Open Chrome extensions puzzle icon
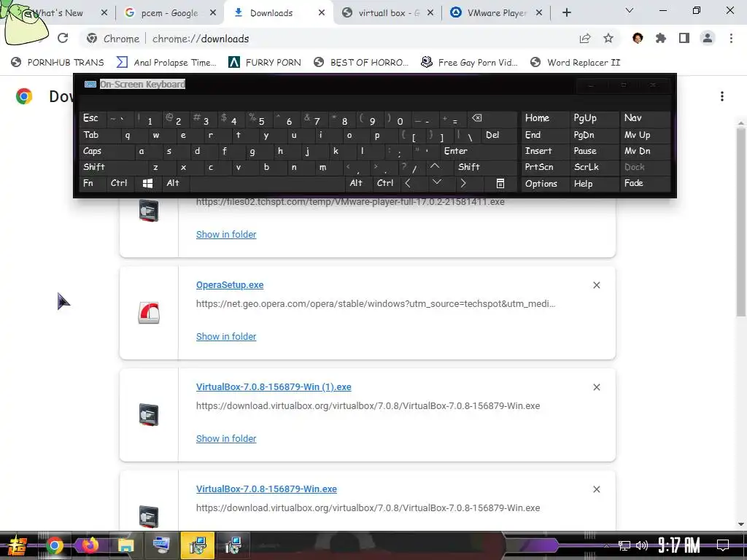The height and width of the screenshot is (560, 747). (661, 38)
